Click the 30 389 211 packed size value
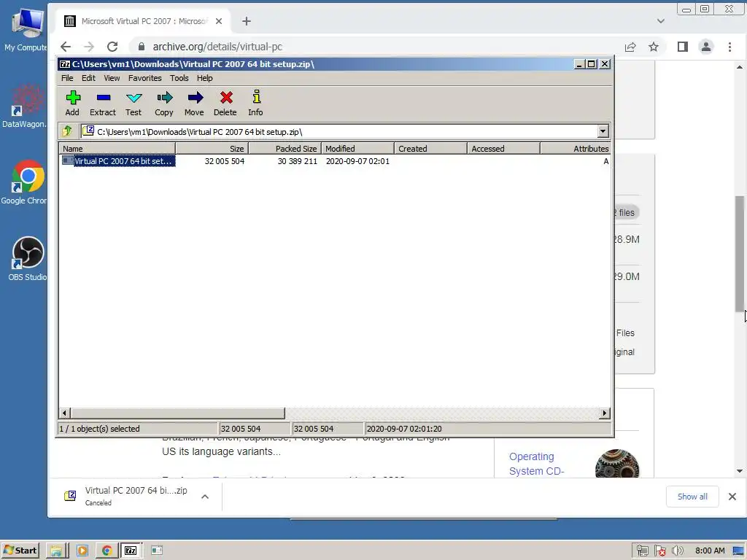747x560 pixels. [x=298, y=161]
